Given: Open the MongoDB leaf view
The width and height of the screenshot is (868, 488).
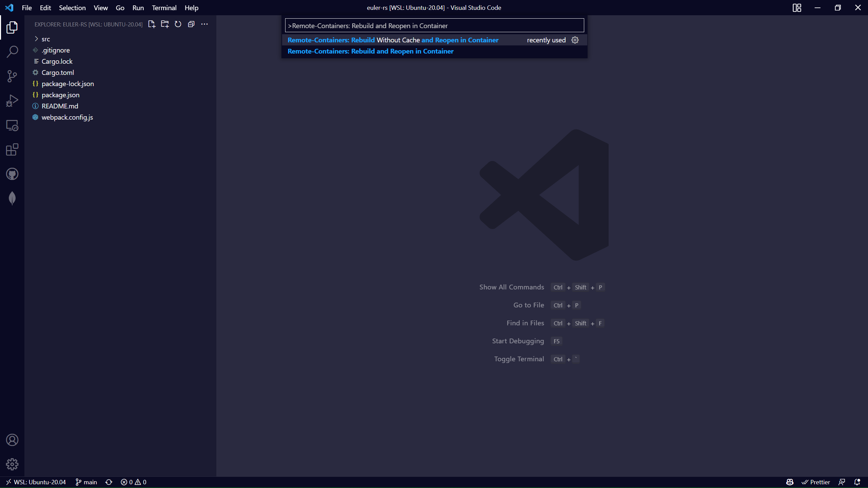Looking at the screenshot, I should tap(12, 198).
